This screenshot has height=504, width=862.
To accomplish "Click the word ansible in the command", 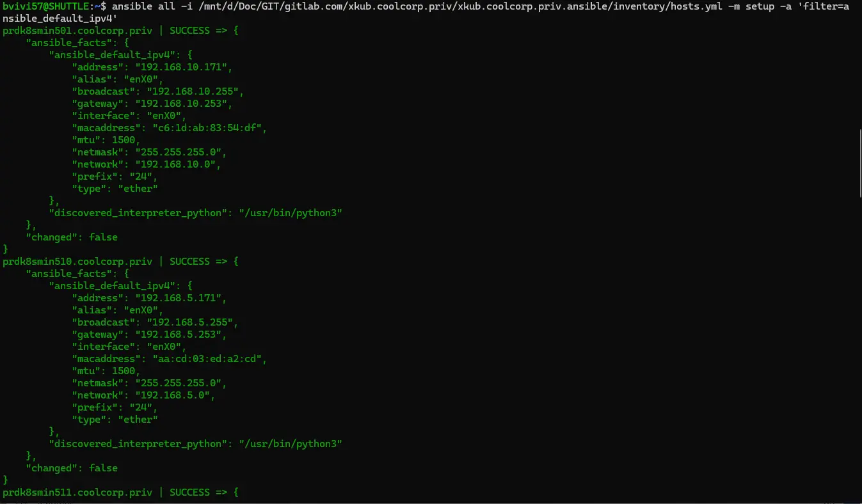I will (132, 6).
